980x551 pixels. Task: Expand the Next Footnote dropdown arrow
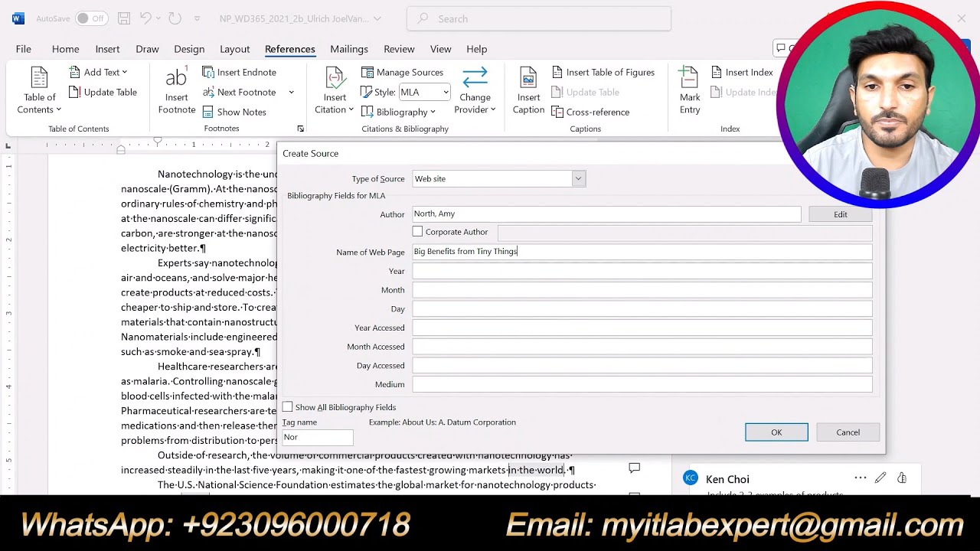(291, 92)
